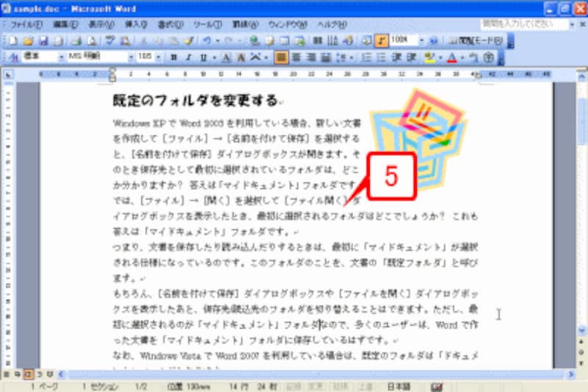The image size is (588, 392).
Task: Open Styles and Formatting pane icon
Action: click(x=13, y=57)
